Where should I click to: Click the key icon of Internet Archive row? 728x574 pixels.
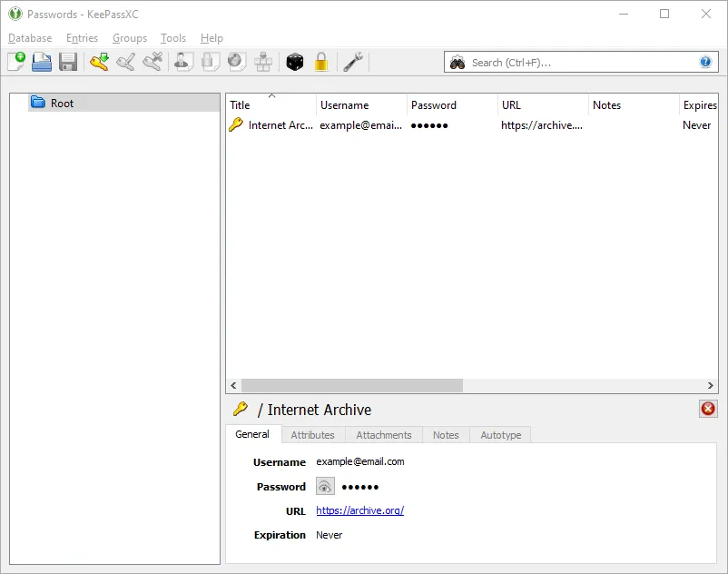point(236,124)
